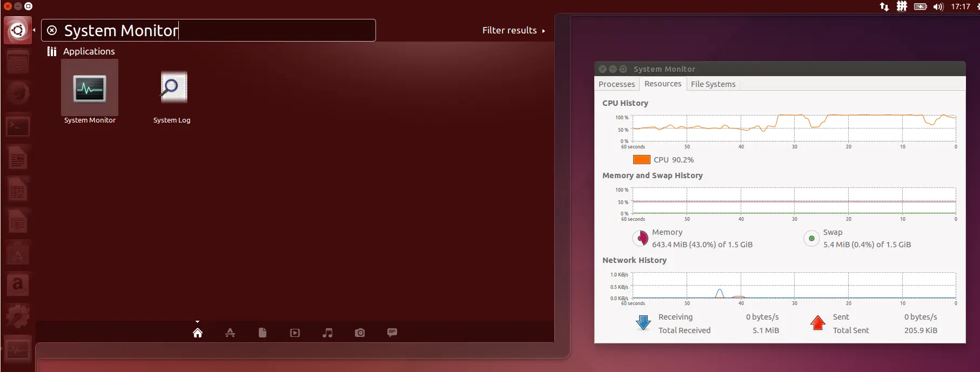Click System Monitor icon in launcher
The width and height of the screenshot is (980, 372).
click(18, 349)
